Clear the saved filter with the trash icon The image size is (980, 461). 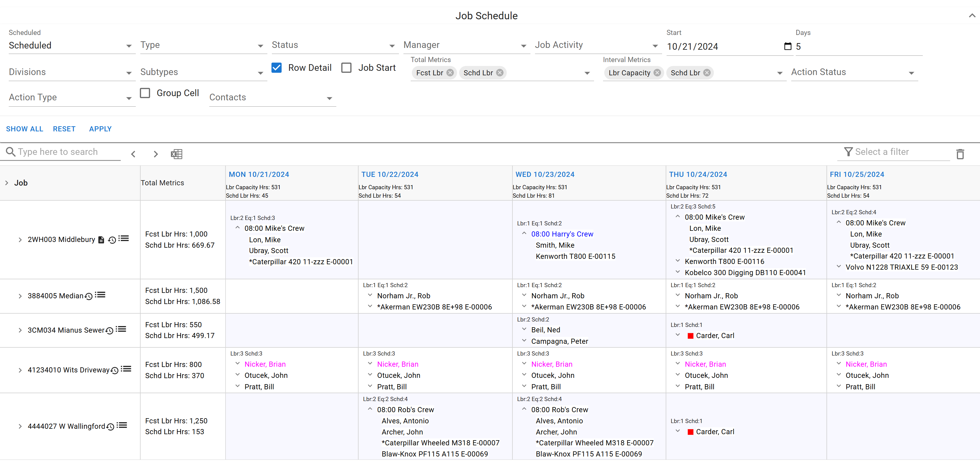pos(960,154)
